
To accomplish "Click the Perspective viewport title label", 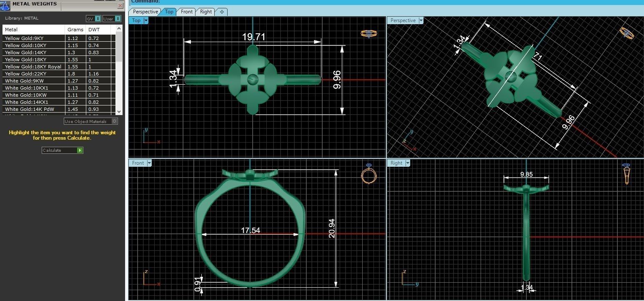I will coord(403,20).
